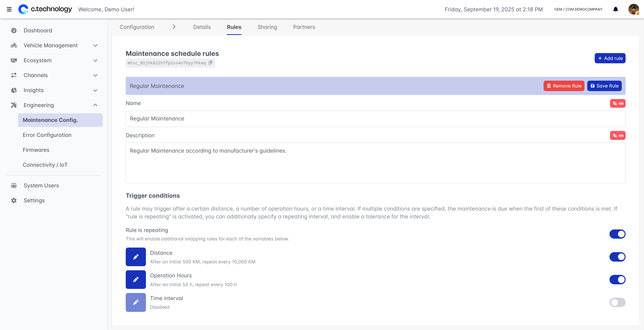Edit the Time interval trigger condition
644x330 pixels.
coord(136,302)
